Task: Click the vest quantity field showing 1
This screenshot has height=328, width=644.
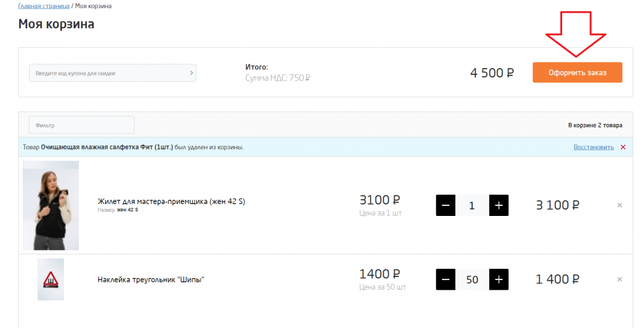Action: click(x=472, y=205)
